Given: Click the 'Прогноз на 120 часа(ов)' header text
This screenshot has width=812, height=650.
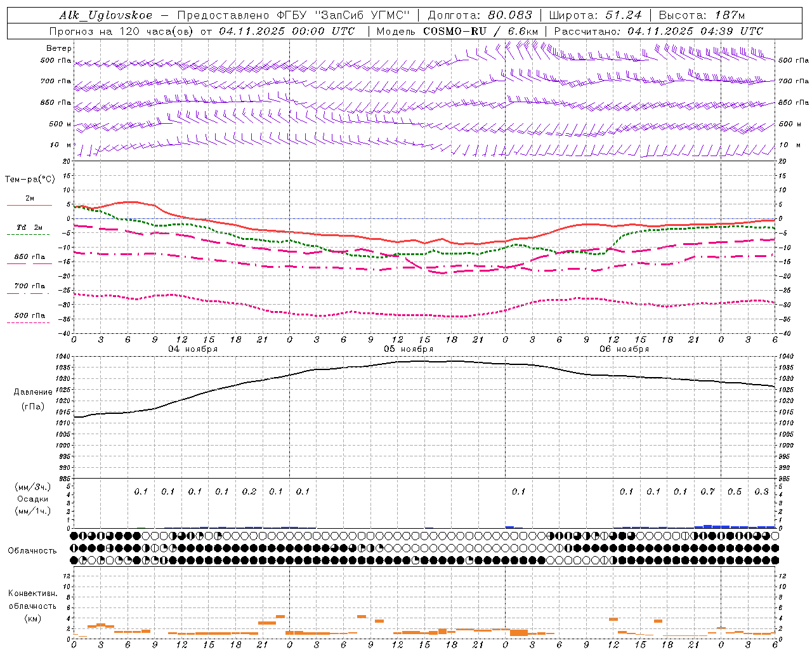Looking at the screenshot, I should click(122, 31).
